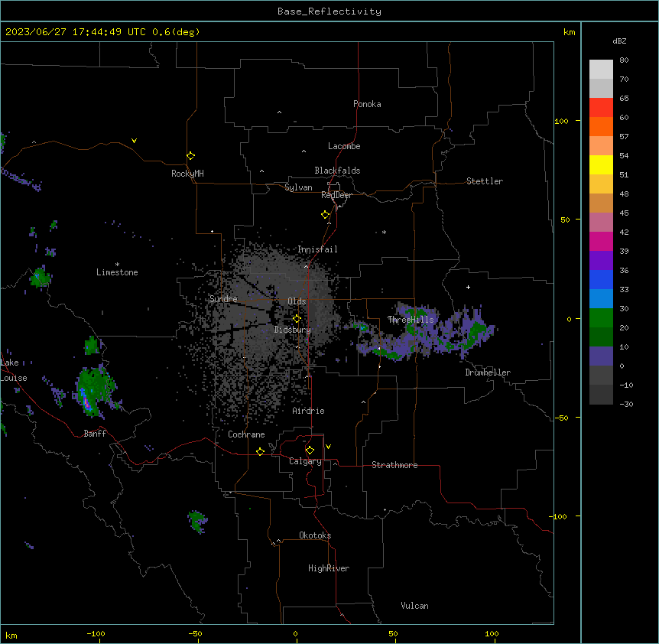This screenshot has height=644, width=659.
Task: Click the yellow diamond marker near RockyMH
Action: point(190,156)
